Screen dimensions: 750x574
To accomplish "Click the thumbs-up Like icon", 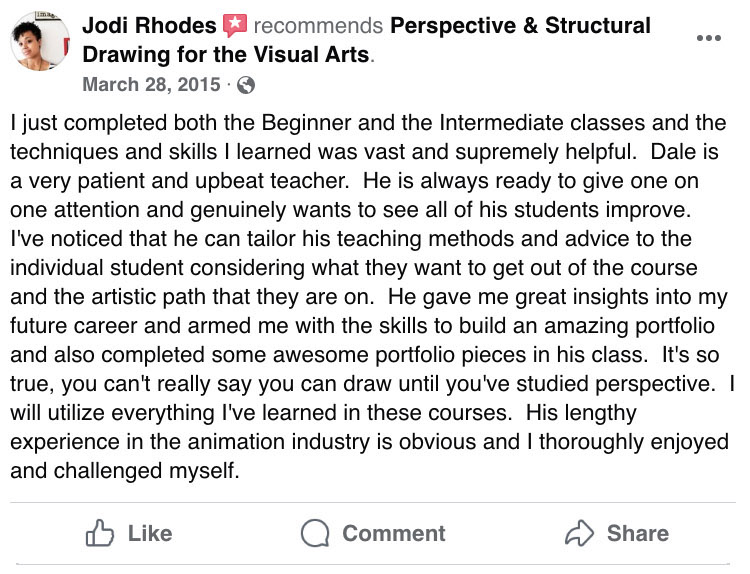I will tap(101, 534).
